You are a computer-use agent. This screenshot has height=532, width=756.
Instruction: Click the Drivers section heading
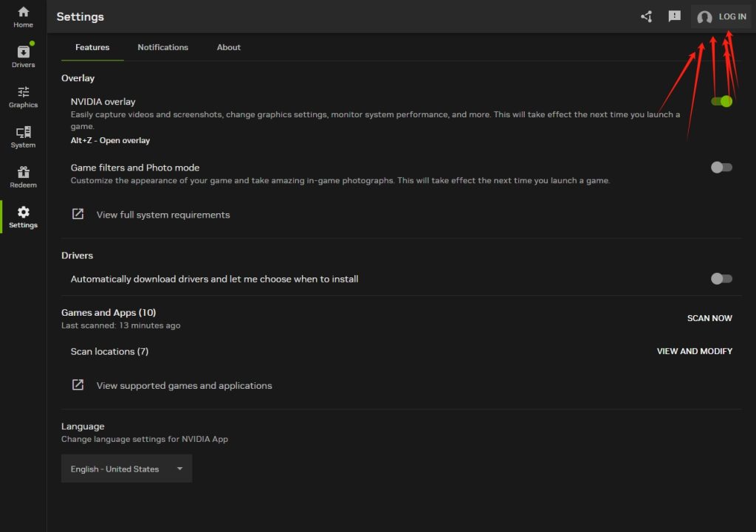pyautogui.click(x=77, y=255)
